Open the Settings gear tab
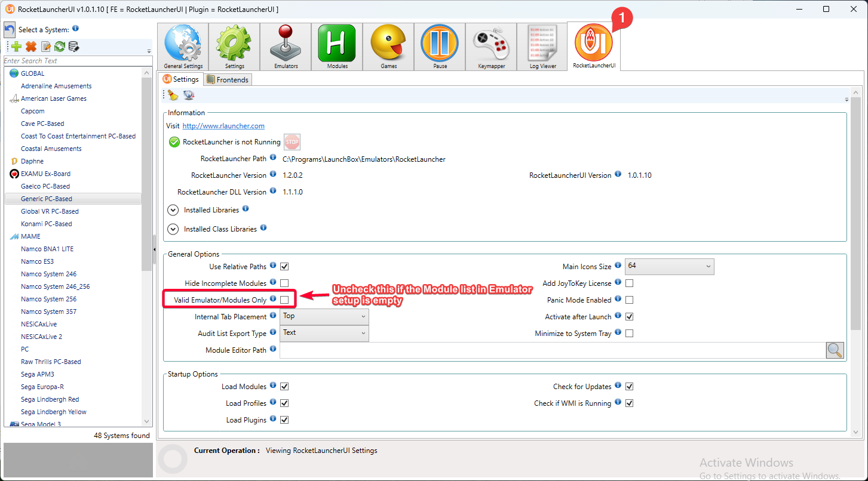Screen dimensions: 868x481 [x=234, y=47]
